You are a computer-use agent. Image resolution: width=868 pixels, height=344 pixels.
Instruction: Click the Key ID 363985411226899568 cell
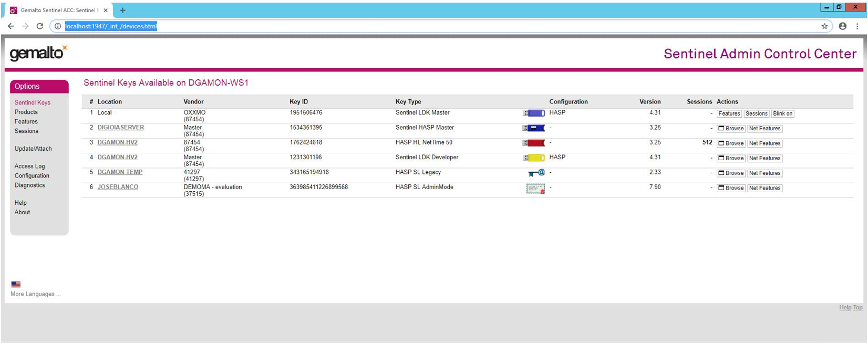point(319,187)
